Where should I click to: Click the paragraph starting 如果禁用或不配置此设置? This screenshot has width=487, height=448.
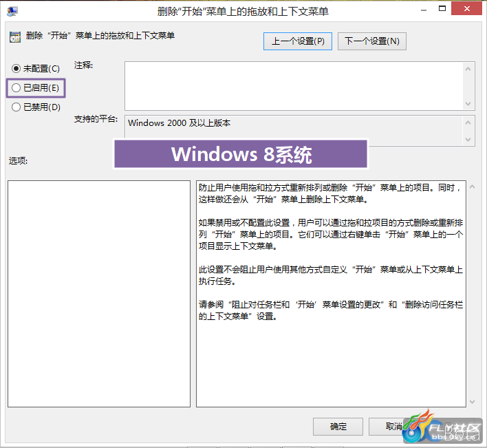(331, 234)
